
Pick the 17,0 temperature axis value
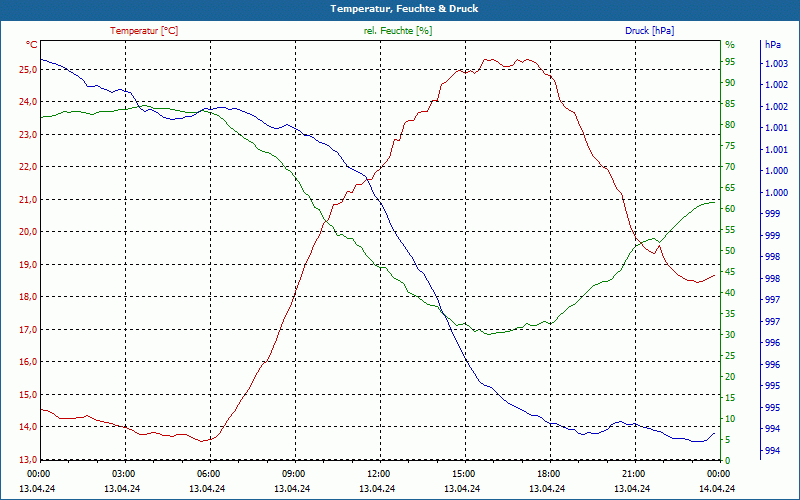click(28, 330)
